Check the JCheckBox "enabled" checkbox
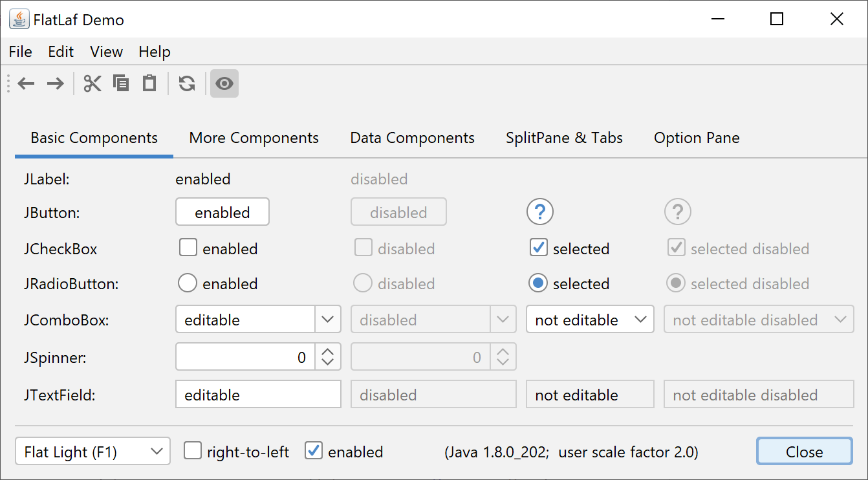868x480 pixels. pos(188,248)
